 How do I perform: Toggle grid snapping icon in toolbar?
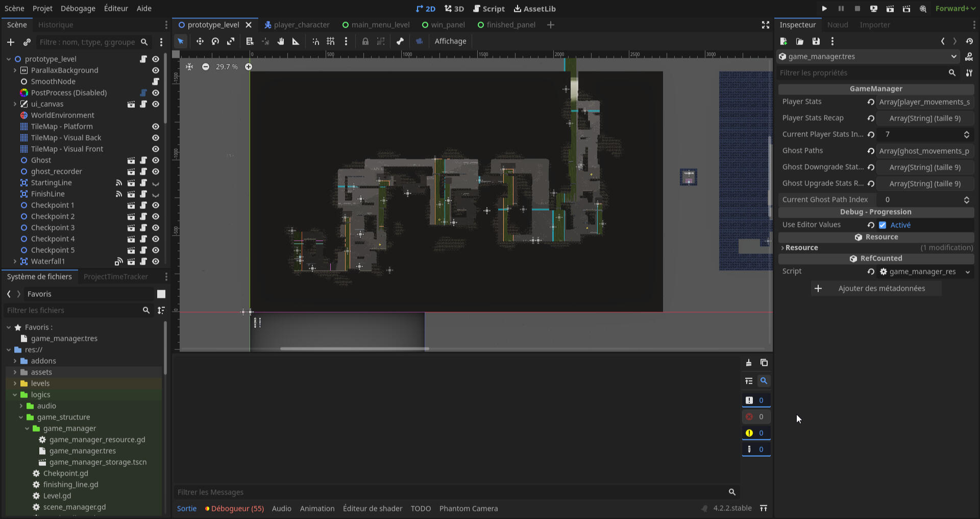coord(331,41)
